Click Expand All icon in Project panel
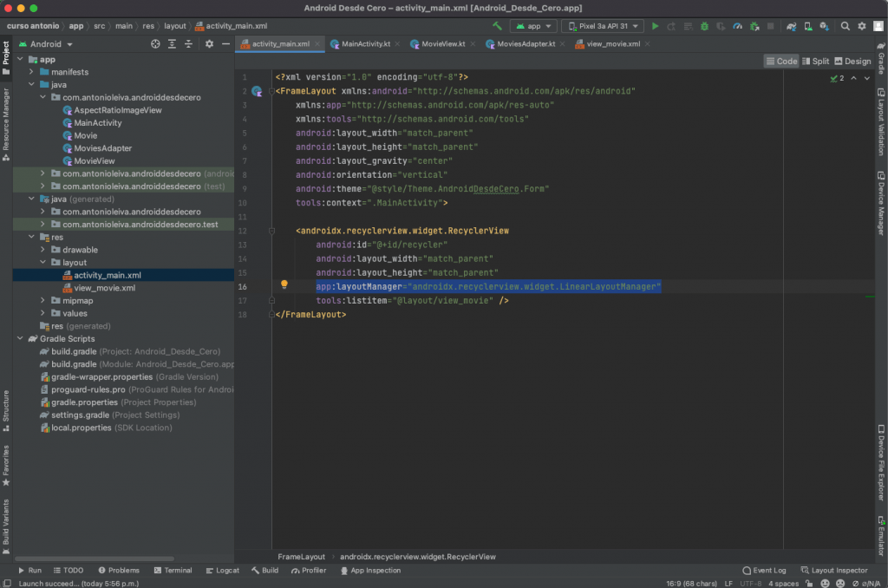The image size is (888, 588). [x=173, y=44]
